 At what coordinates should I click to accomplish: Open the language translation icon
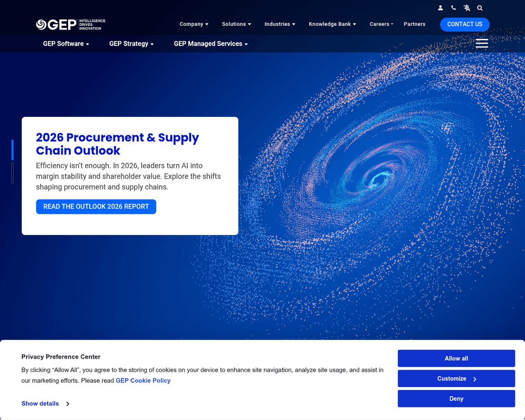coord(467,8)
